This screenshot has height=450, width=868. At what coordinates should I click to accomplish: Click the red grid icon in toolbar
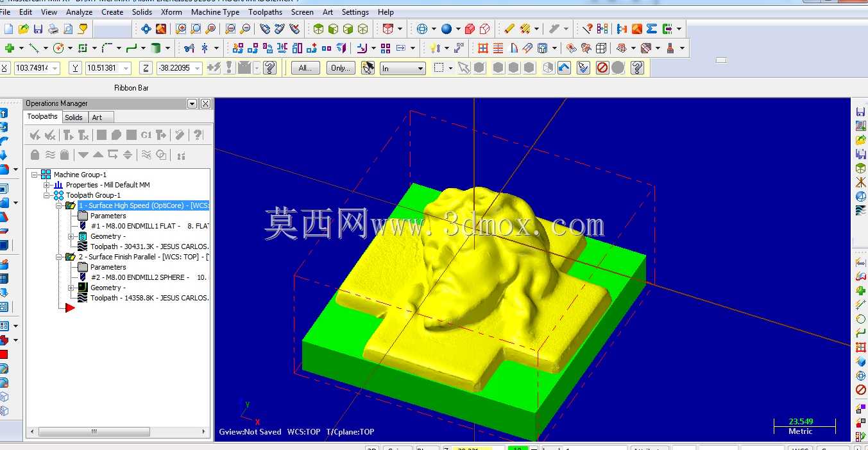483,48
